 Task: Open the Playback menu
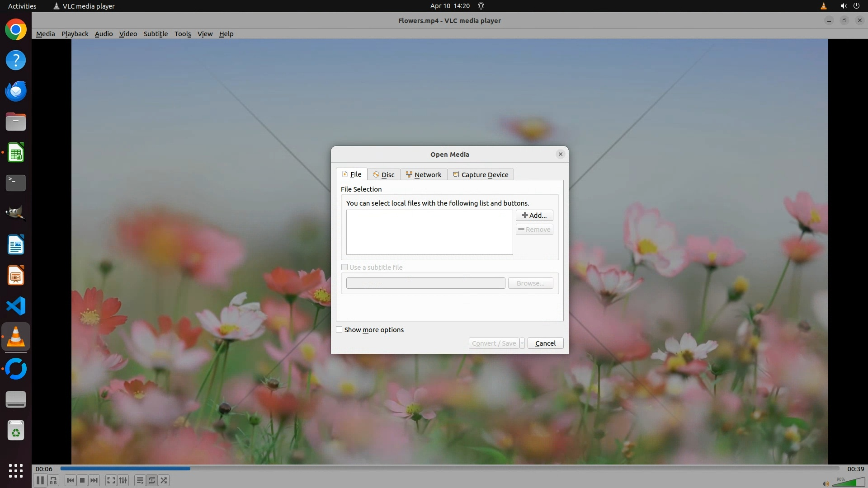tap(75, 34)
